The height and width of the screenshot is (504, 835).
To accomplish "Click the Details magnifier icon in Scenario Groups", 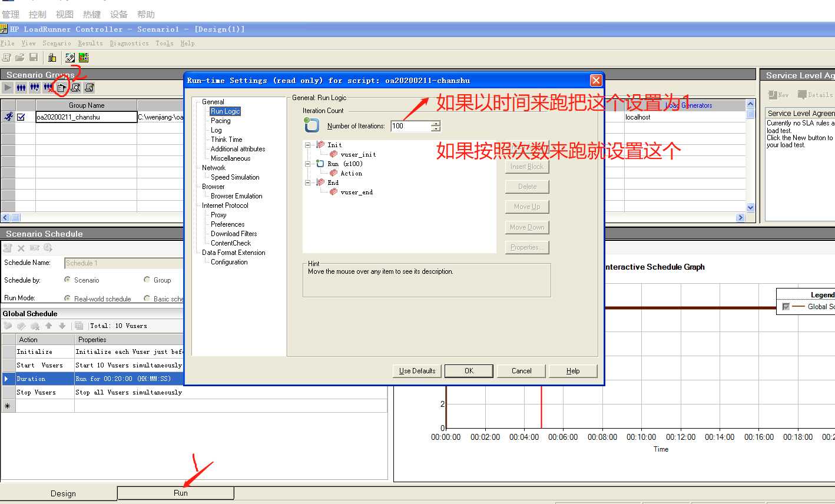I will tap(75, 88).
